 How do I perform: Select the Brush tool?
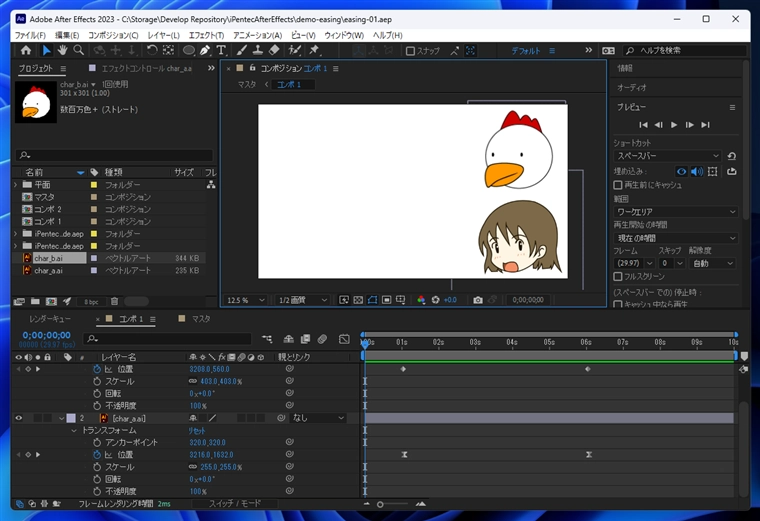tap(242, 50)
